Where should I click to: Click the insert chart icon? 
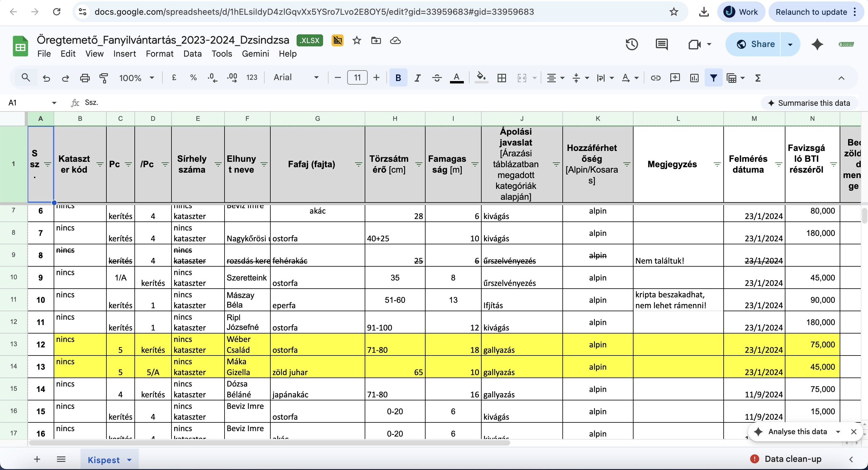(x=694, y=78)
